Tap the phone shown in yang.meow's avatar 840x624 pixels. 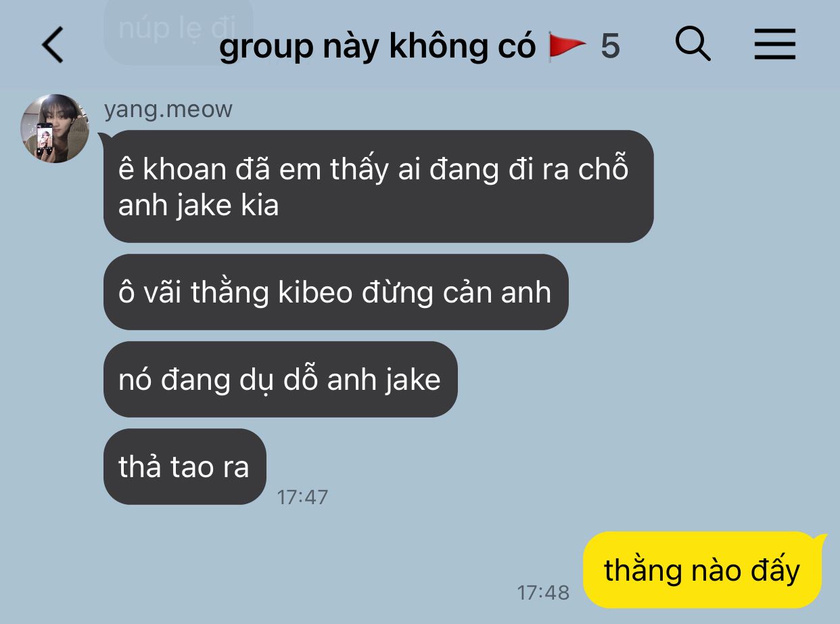[45, 140]
